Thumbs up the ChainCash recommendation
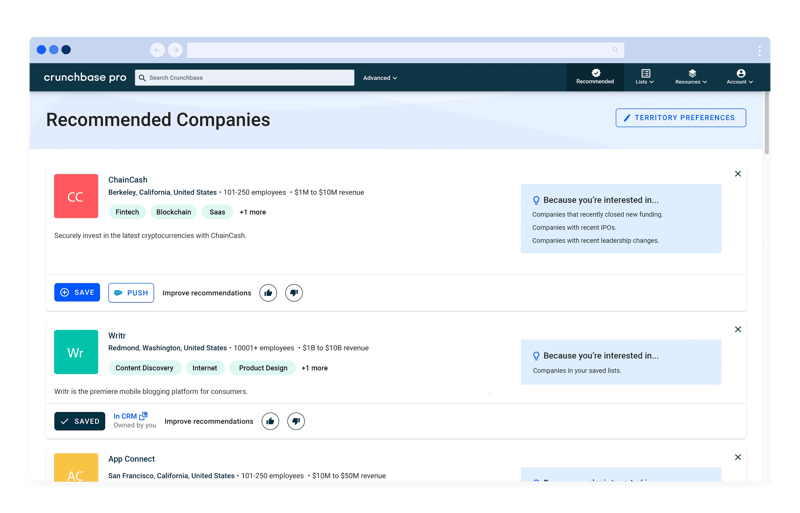The width and height of the screenshot is (800, 513). 268,292
